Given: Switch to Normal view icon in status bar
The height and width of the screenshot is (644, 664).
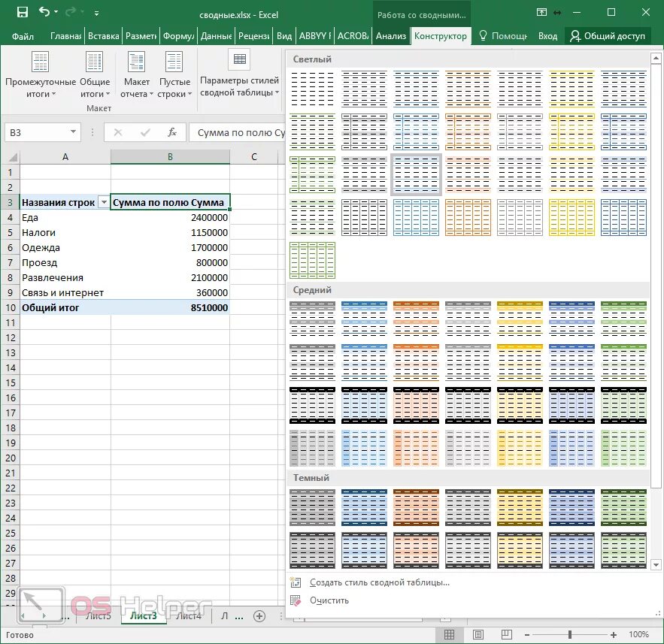Looking at the screenshot, I should click(449, 634).
